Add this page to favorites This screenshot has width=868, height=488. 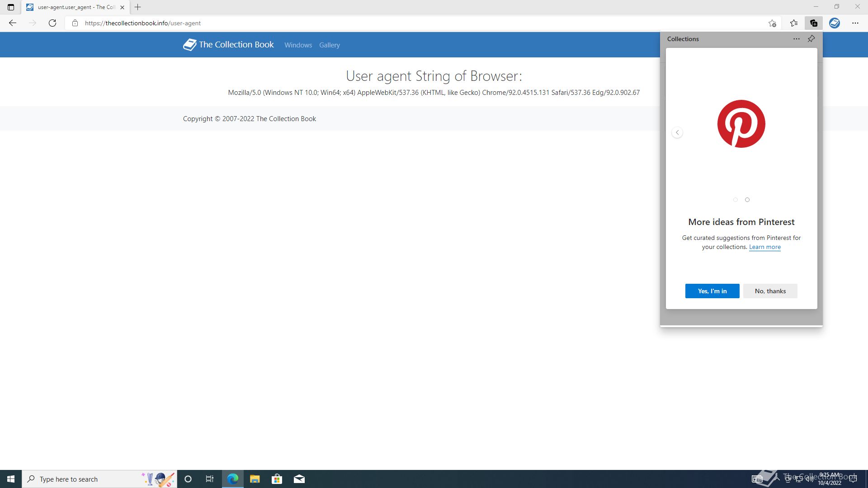[772, 23]
